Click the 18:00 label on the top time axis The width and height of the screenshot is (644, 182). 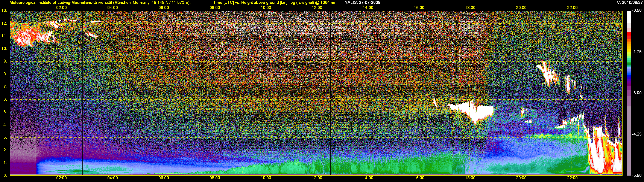tap(470, 8)
